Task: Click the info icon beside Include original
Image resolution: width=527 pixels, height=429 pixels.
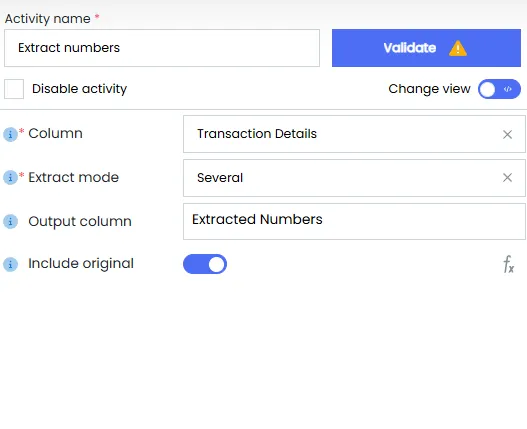Action: pos(10,264)
